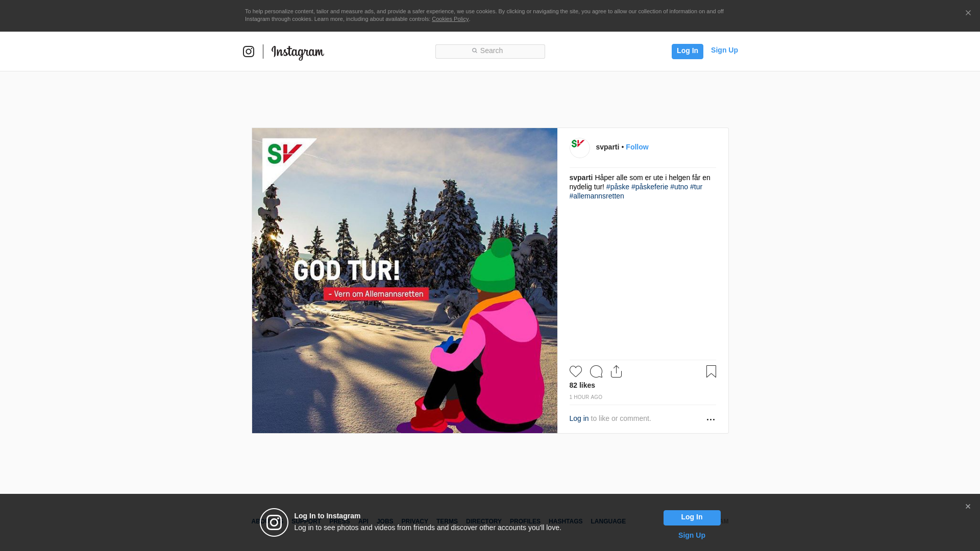Open svparti profile avatar

point(579,147)
